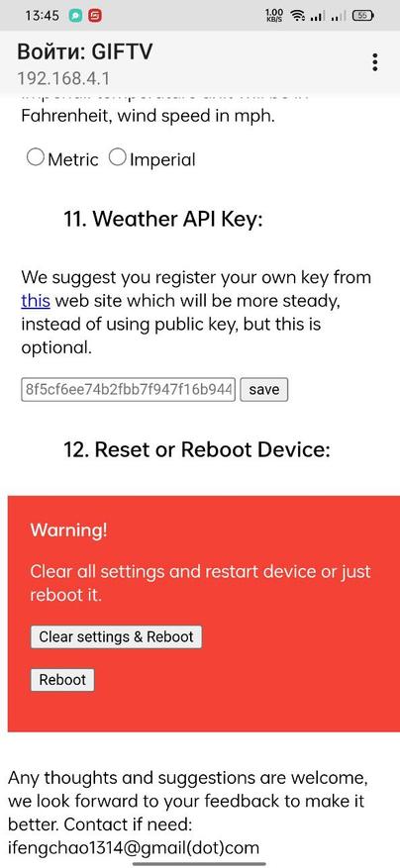Tap the second cellular signal bars icon
The image size is (400, 868).
(x=338, y=16)
